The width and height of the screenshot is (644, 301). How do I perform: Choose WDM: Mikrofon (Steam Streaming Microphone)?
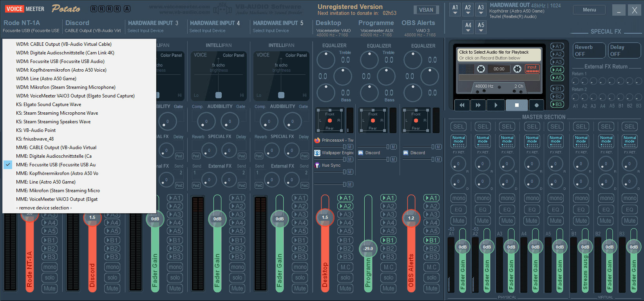[79, 87]
